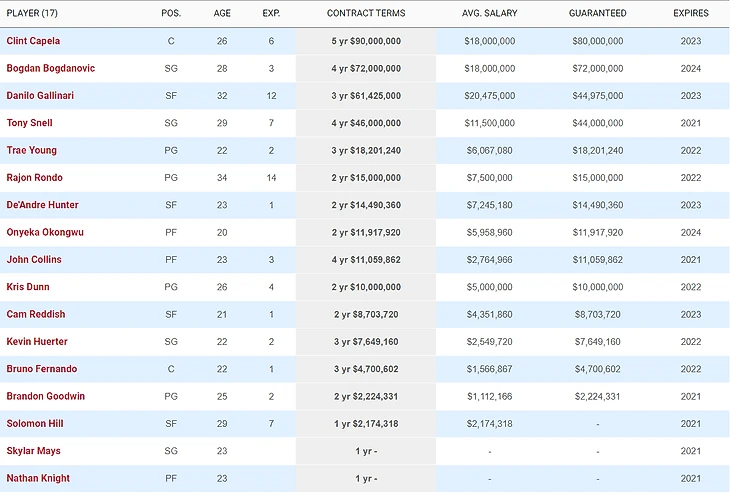The height and width of the screenshot is (493, 730).
Task: Select De'Andre Hunter's player link
Action: [x=43, y=205]
